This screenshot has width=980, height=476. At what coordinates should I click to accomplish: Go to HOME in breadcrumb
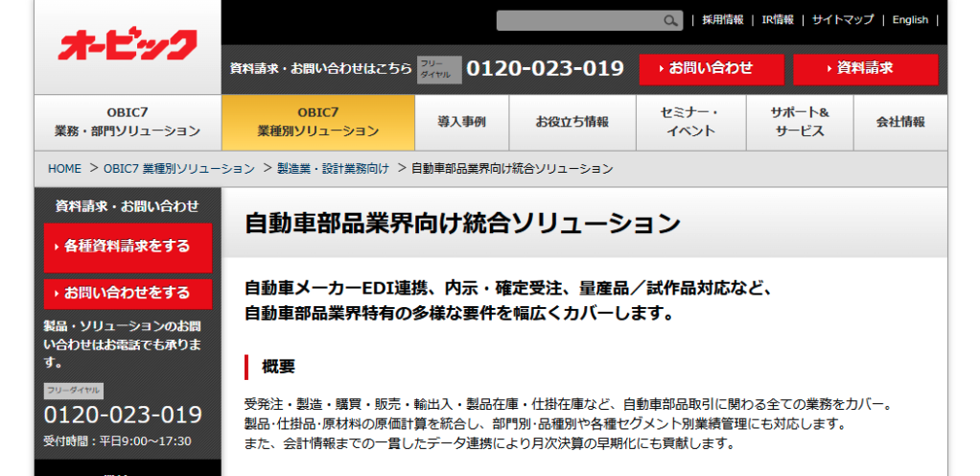[x=64, y=168]
